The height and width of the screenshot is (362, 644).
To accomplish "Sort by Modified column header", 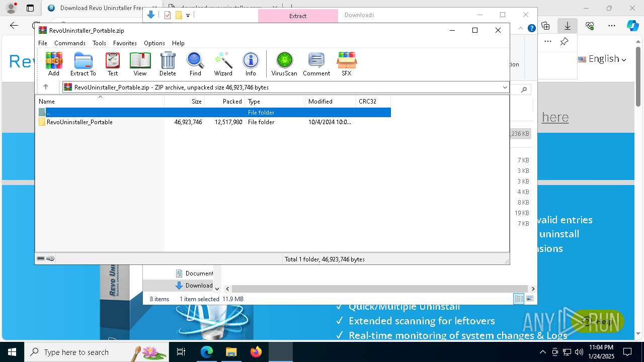I will (331, 101).
